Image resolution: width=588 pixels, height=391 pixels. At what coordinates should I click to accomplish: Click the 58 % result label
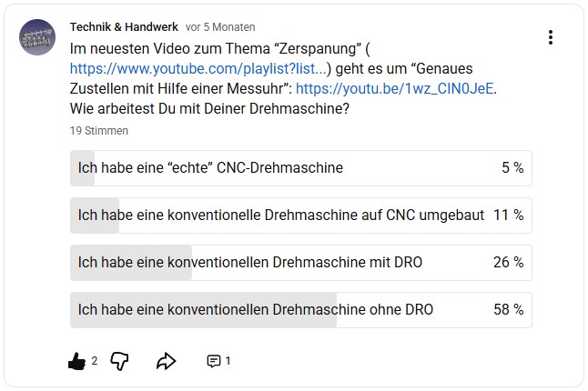[508, 310]
